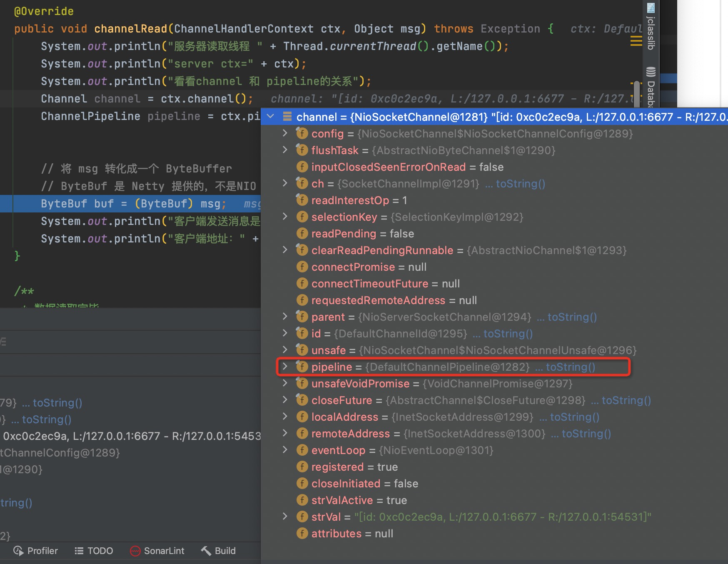
Task: Collapse the channel root node
Action: pos(270,117)
